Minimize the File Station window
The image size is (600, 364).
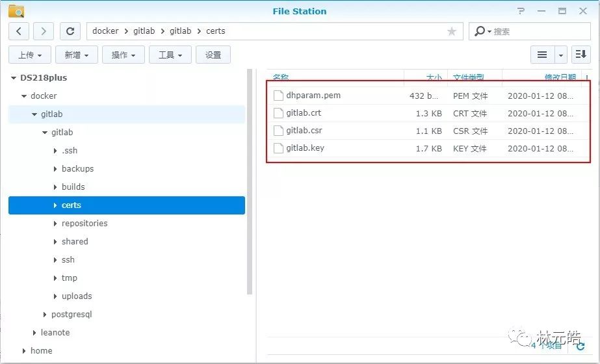tap(541, 11)
